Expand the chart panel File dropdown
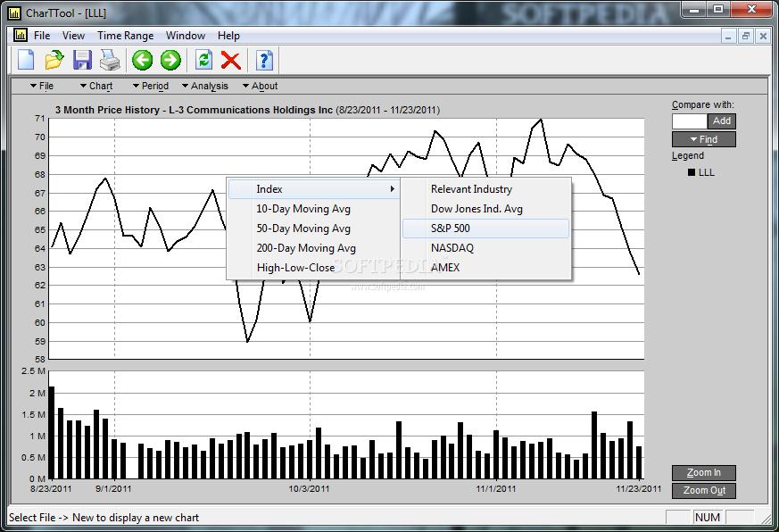Screen dimensions: 779x532 [42, 86]
